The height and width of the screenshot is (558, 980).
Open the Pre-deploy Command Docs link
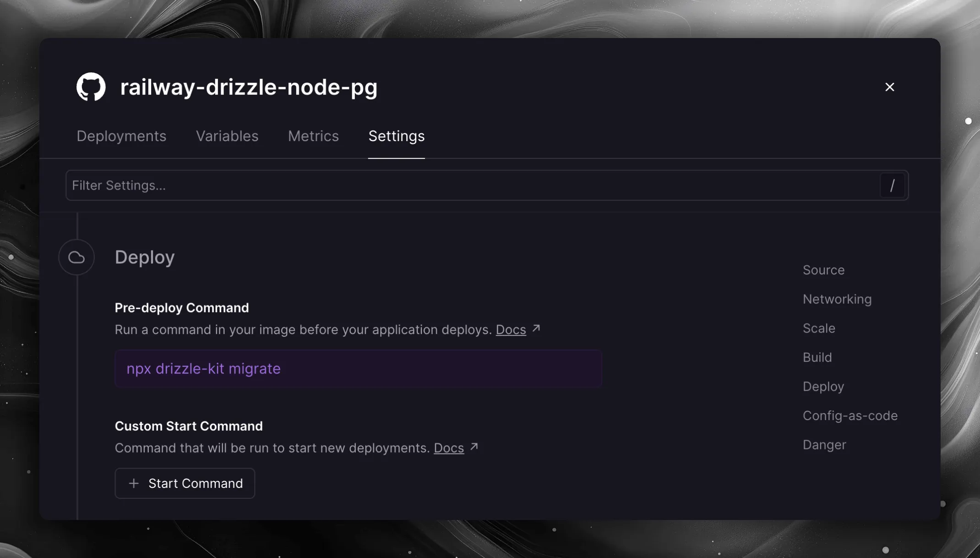click(511, 330)
